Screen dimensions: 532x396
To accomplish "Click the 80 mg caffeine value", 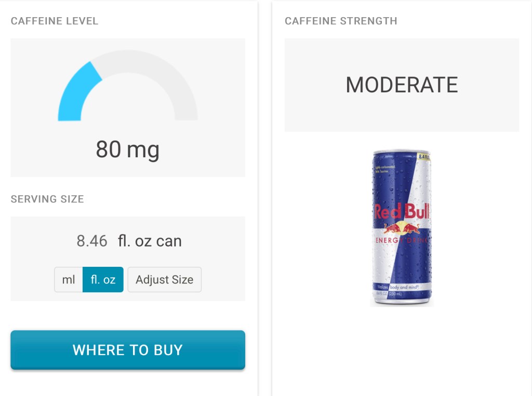I will tap(128, 150).
